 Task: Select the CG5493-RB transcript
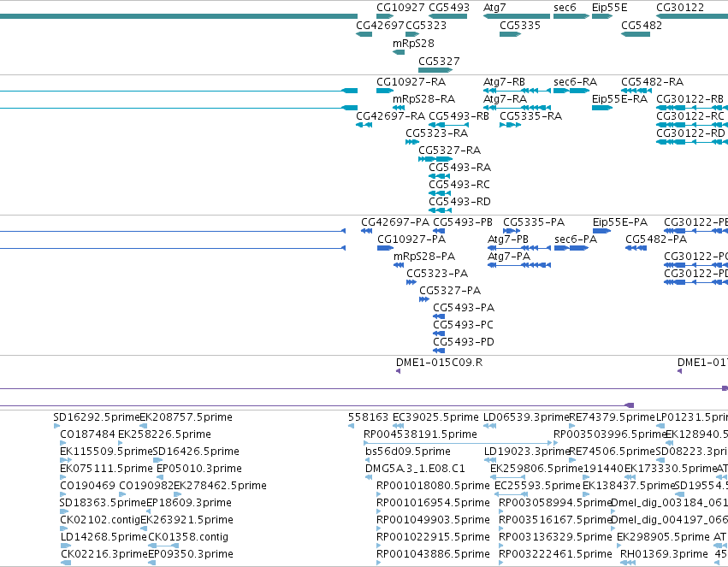pyautogui.click(x=459, y=116)
